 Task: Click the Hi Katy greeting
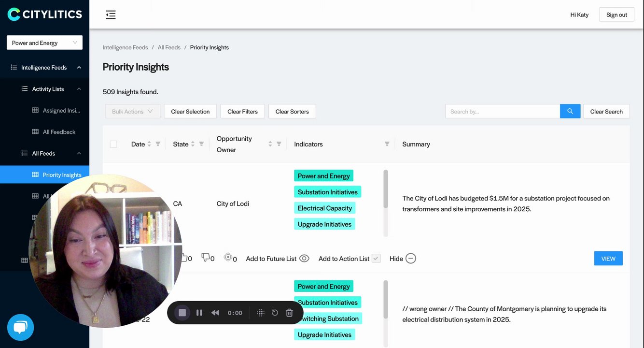(x=579, y=14)
